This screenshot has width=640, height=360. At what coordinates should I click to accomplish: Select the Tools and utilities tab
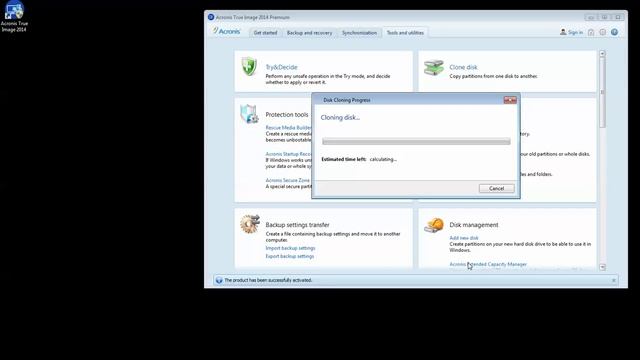pyautogui.click(x=405, y=33)
